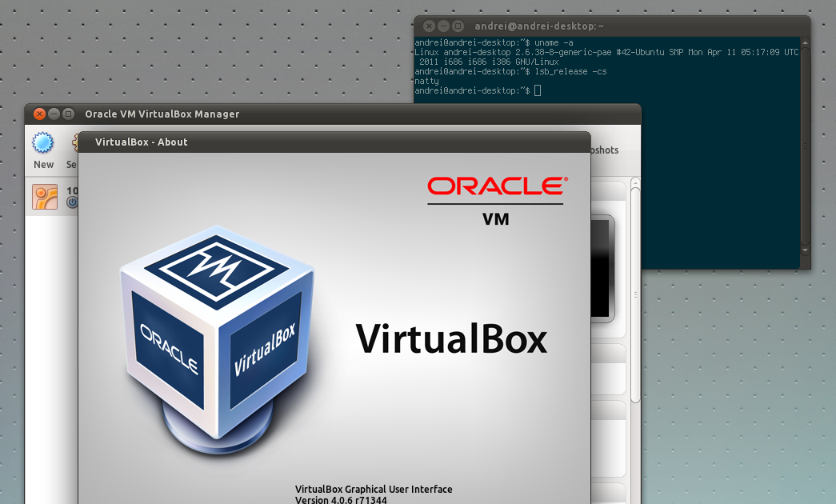Minimize the andrei@andrei-desktop terminal window

(x=443, y=26)
